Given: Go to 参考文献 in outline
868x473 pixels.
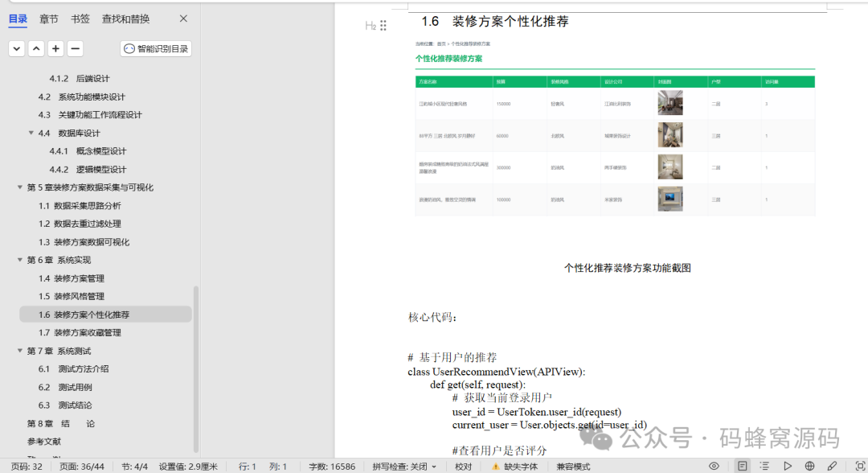Looking at the screenshot, I should point(43,442).
